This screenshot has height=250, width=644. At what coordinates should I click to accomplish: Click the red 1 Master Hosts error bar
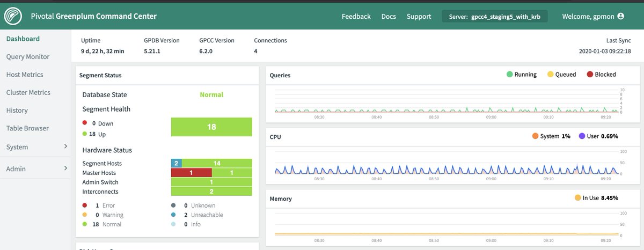tap(191, 173)
